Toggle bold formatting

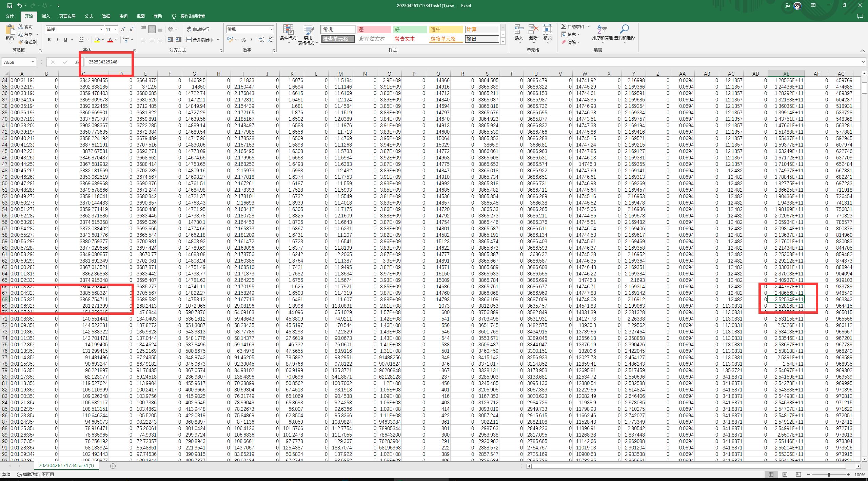coord(49,40)
